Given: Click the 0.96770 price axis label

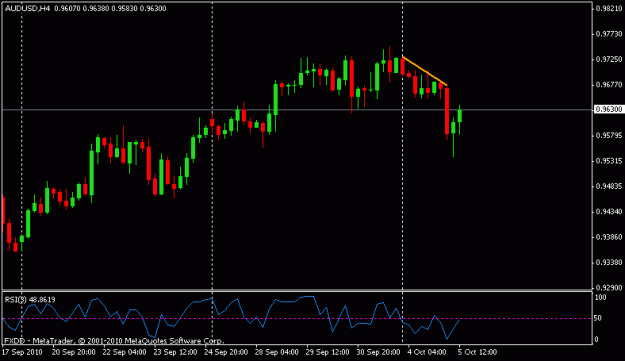Looking at the screenshot, I should click(609, 85).
